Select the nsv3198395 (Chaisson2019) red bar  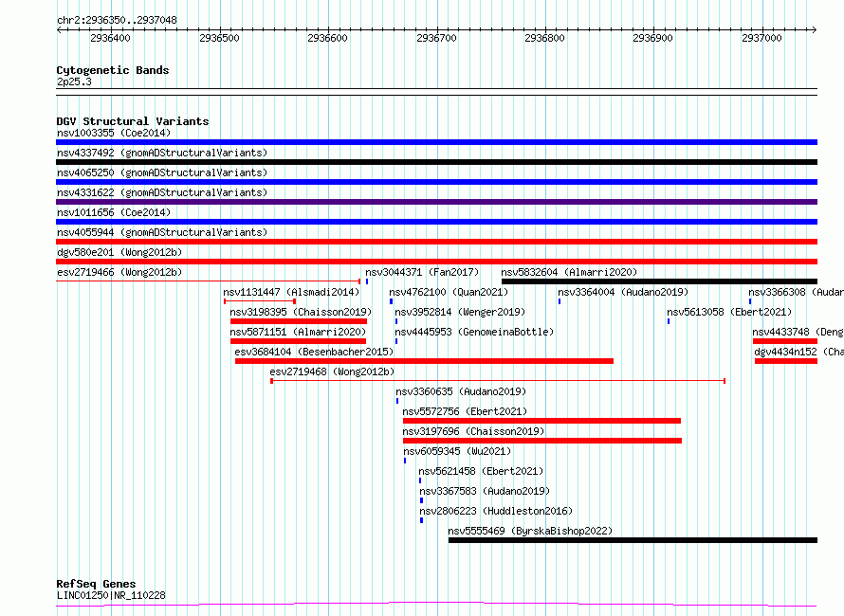299,321
